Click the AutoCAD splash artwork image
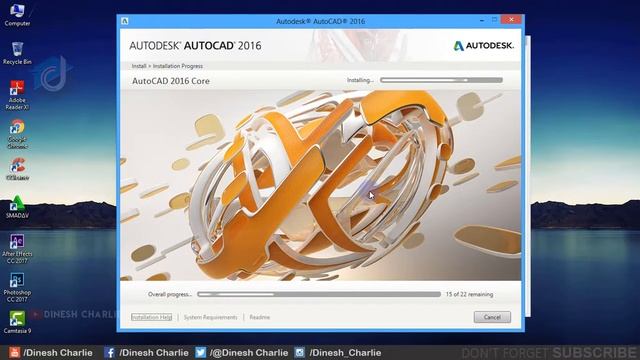The height and width of the screenshot is (360, 640). (x=320, y=185)
